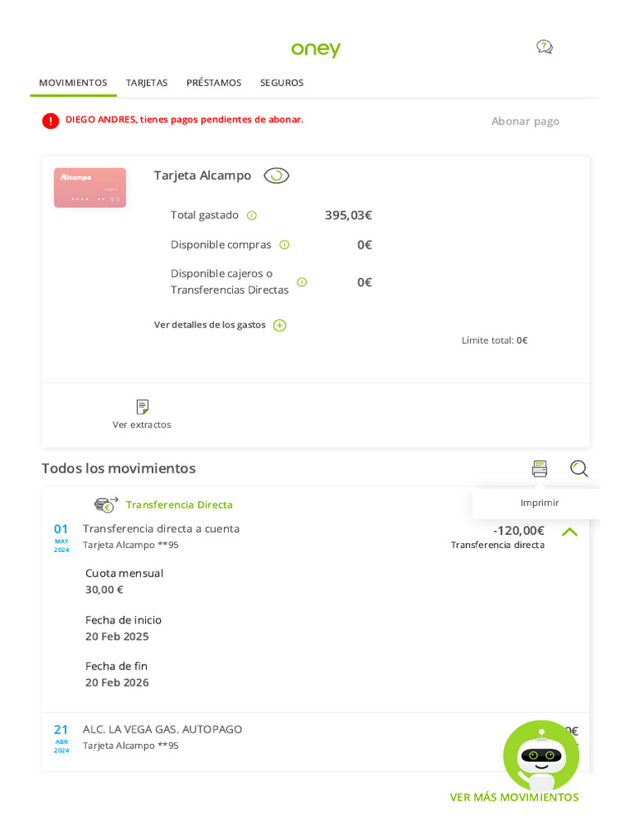This screenshot has width=630, height=840.
Task: Click info icon beside Disponible compras
Action: pos(285,244)
